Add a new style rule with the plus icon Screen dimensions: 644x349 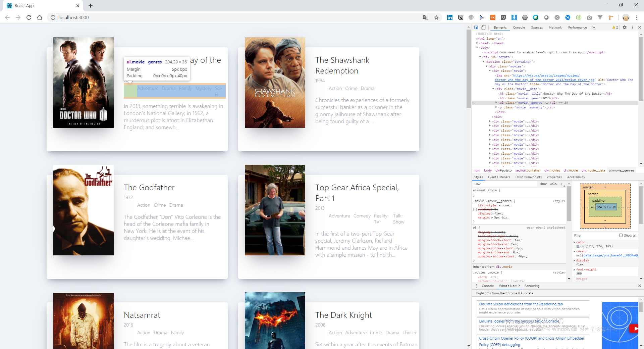(562, 184)
